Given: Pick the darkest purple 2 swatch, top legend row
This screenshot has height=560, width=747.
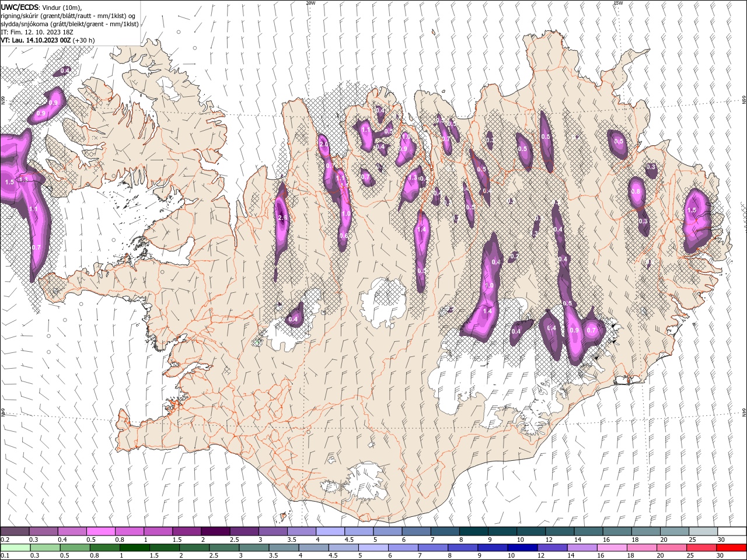Looking at the screenshot, I should click(x=215, y=531).
